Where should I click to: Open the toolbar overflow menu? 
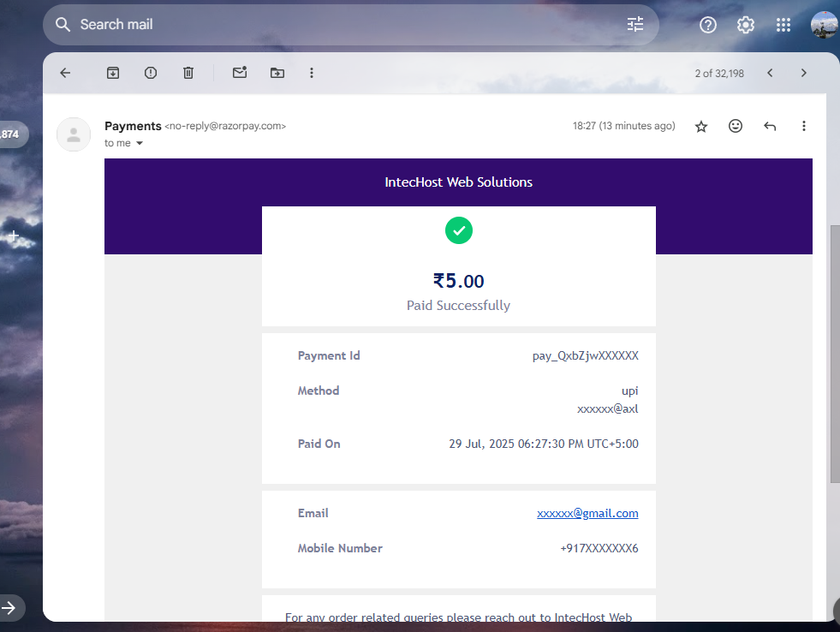click(x=312, y=73)
